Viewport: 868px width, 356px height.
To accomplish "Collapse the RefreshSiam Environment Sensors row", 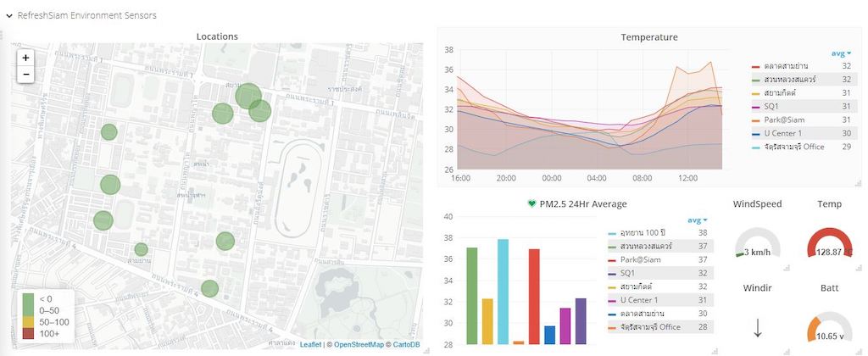I will pos(9,16).
